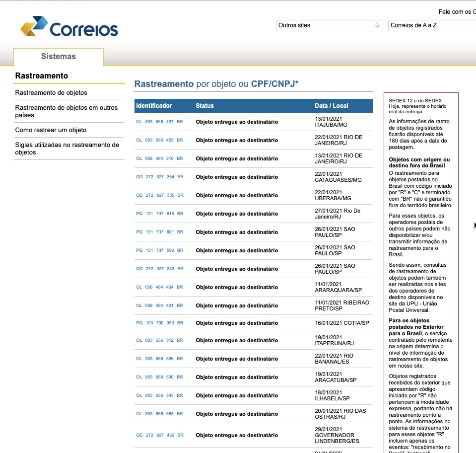View details for QD 272 927 364 BR
The height and width of the screenshot is (453, 476).
pos(159,177)
